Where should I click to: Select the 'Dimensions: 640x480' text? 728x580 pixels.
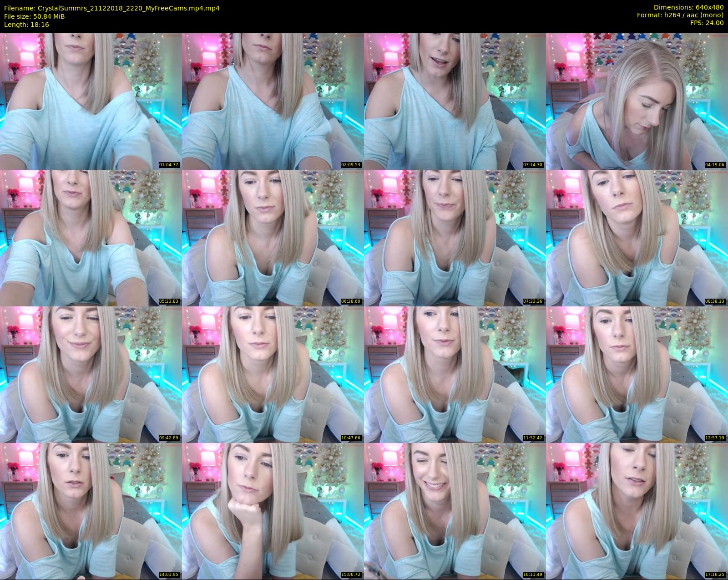pyautogui.click(x=688, y=8)
